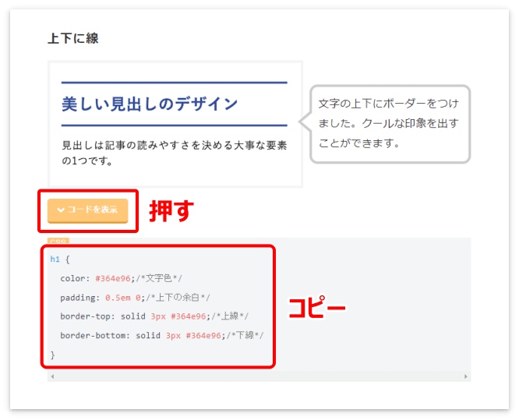Click the scrollbar left arrow below code
519x420 pixels.
click(52, 376)
